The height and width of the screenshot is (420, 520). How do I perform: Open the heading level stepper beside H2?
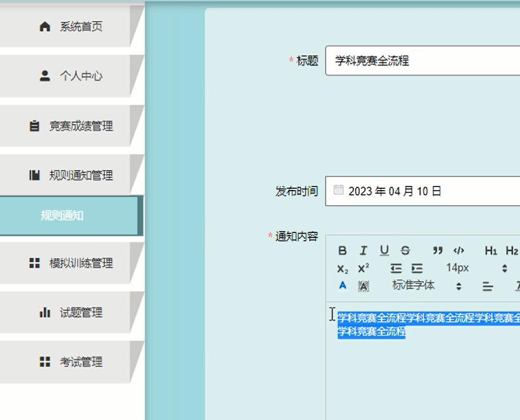(x=504, y=268)
